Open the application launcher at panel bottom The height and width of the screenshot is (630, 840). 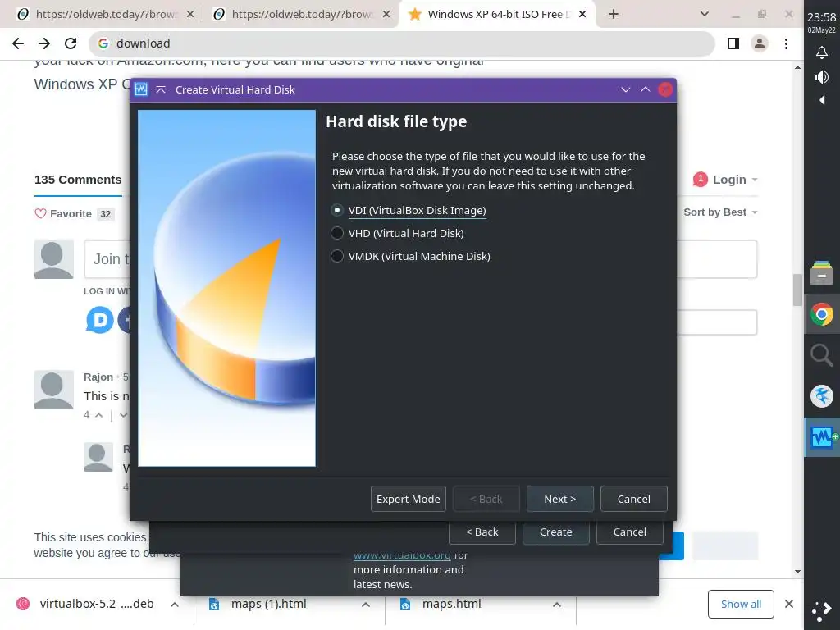pos(822,611)
